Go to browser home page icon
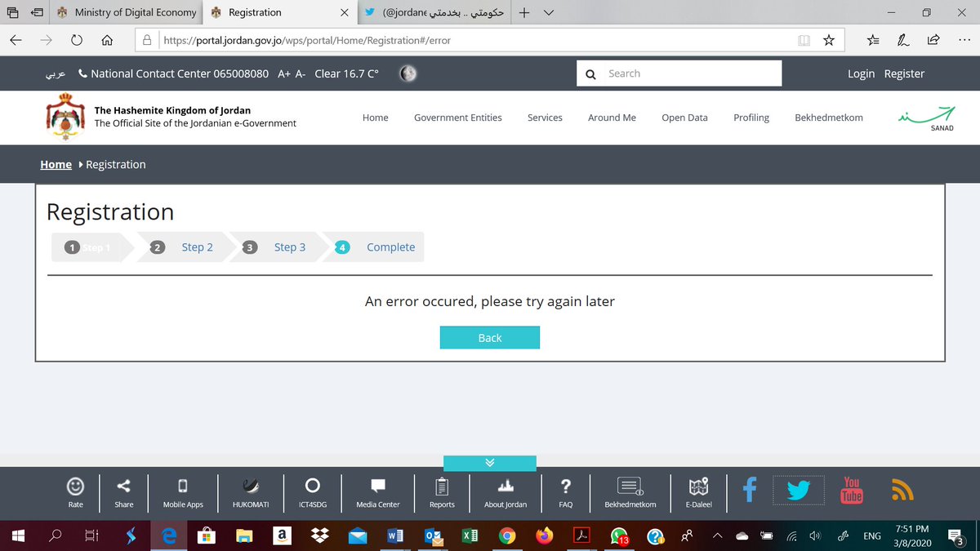Image resolution: width=980 pixels, height=551 pixels. (107, 40)
